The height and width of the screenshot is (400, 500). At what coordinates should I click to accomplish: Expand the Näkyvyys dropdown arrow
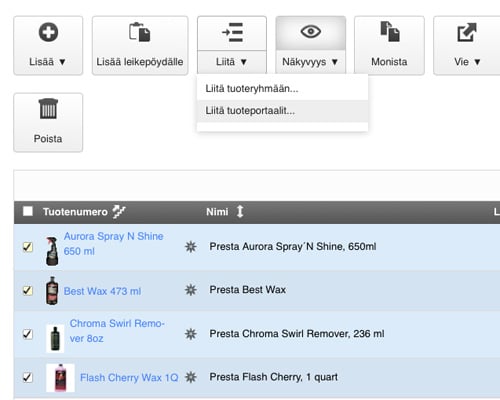[335, 62]
